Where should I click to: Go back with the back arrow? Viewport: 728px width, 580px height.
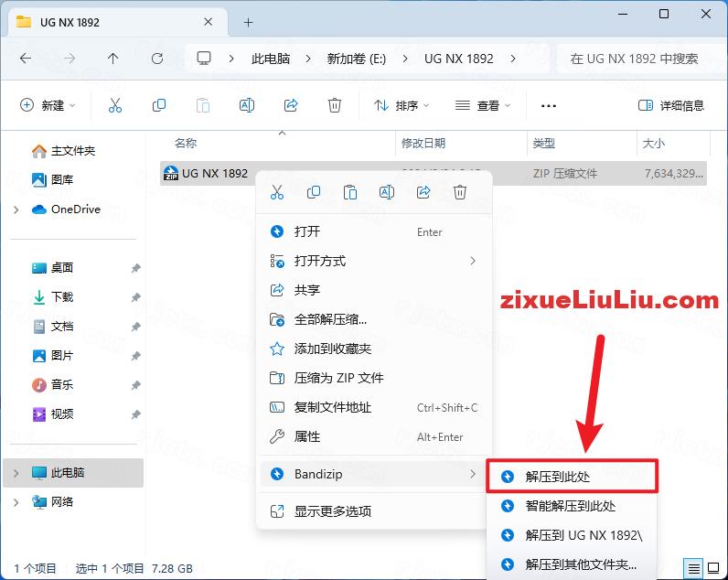pos(26,59)
